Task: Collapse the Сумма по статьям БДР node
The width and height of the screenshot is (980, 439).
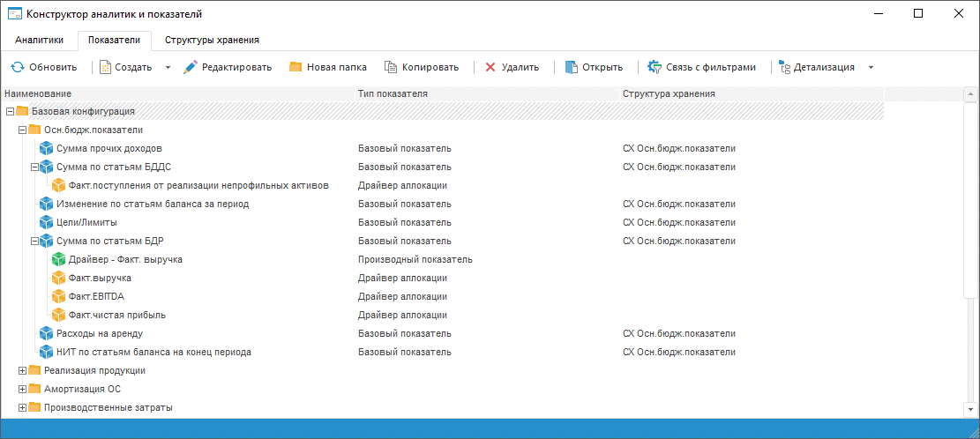Action: (34, 241)
